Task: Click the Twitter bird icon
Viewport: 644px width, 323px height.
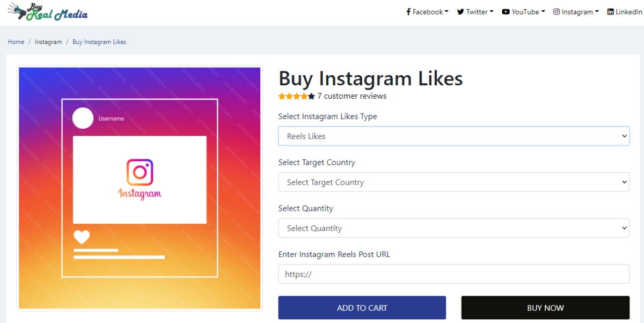Action: [x=460, y=12]
